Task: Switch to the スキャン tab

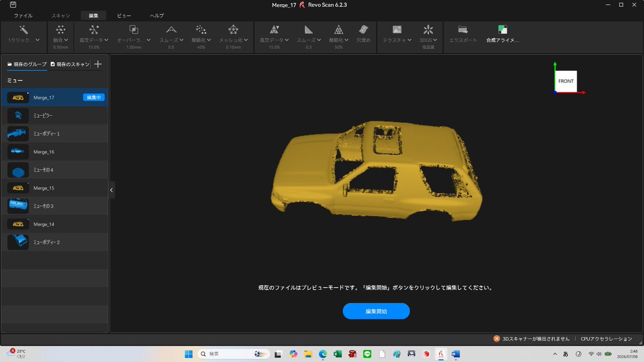Action: pyautogui.click(x=61, y=16)
